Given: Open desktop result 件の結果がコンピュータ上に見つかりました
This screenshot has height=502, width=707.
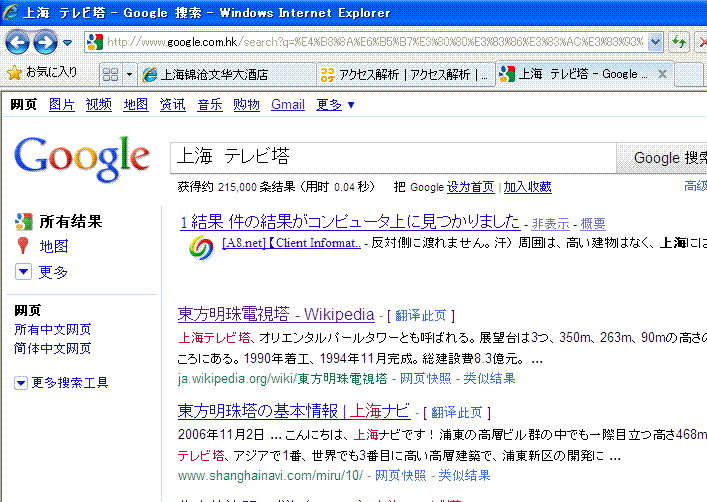Looking at the screenshot, I should tap(350, 222).
